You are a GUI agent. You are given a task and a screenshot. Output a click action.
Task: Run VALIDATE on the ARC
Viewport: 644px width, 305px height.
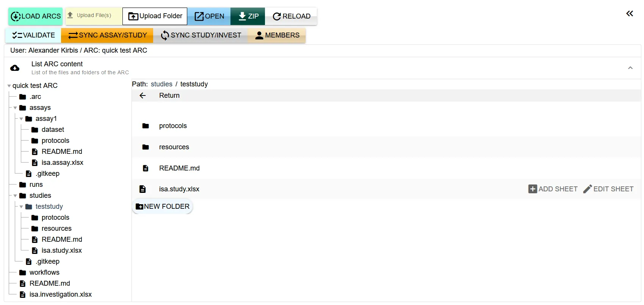point(33,35)
